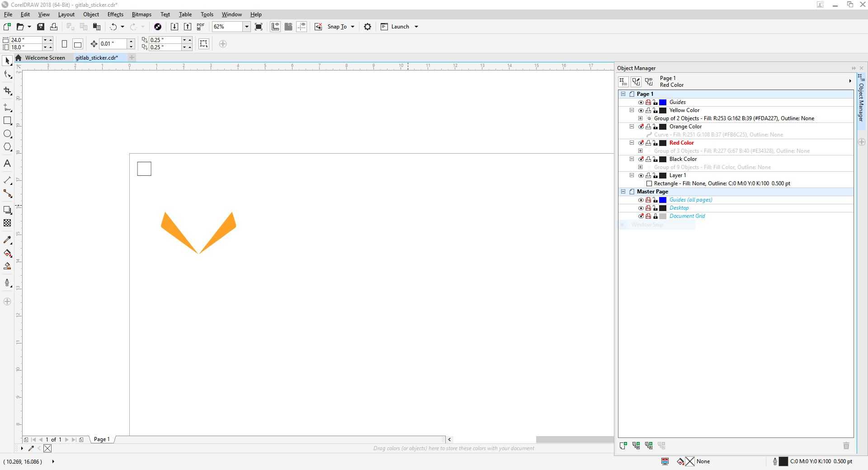This screenshot has width=868, height=470.
Task: Collapse the Page 1 tree node
Action: click(623, 94)
